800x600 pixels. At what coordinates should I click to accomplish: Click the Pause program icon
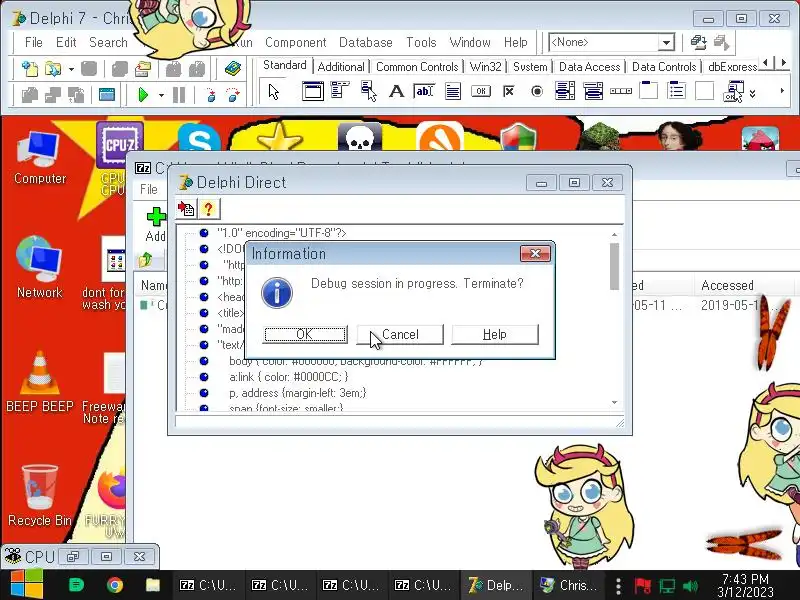[179, 94]
